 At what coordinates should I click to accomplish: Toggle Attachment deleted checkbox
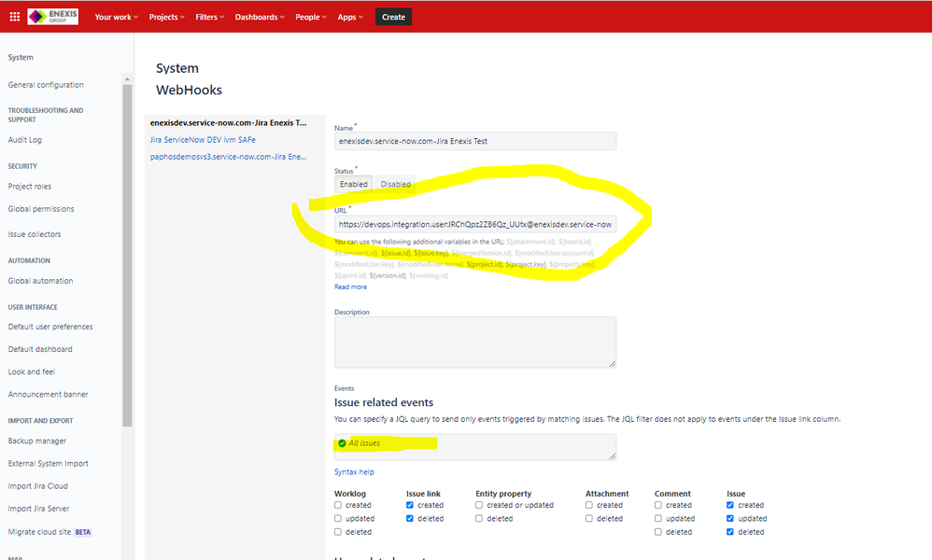coord(589,518)
